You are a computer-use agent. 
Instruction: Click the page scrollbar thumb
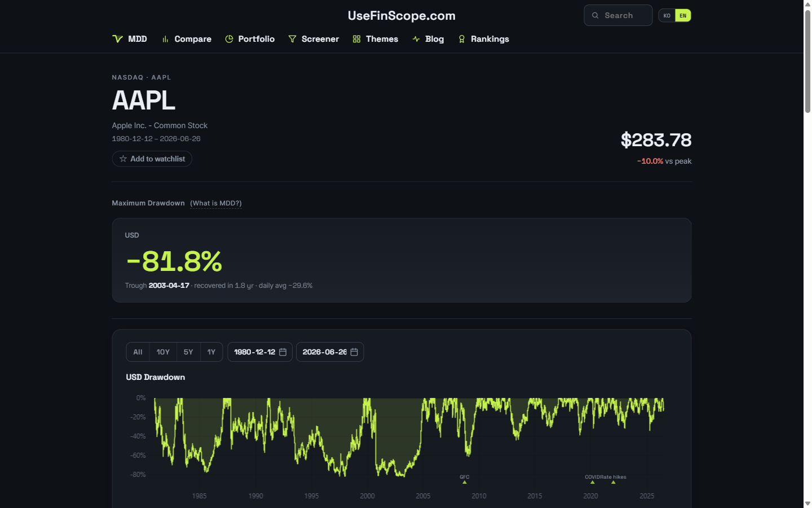807,61
